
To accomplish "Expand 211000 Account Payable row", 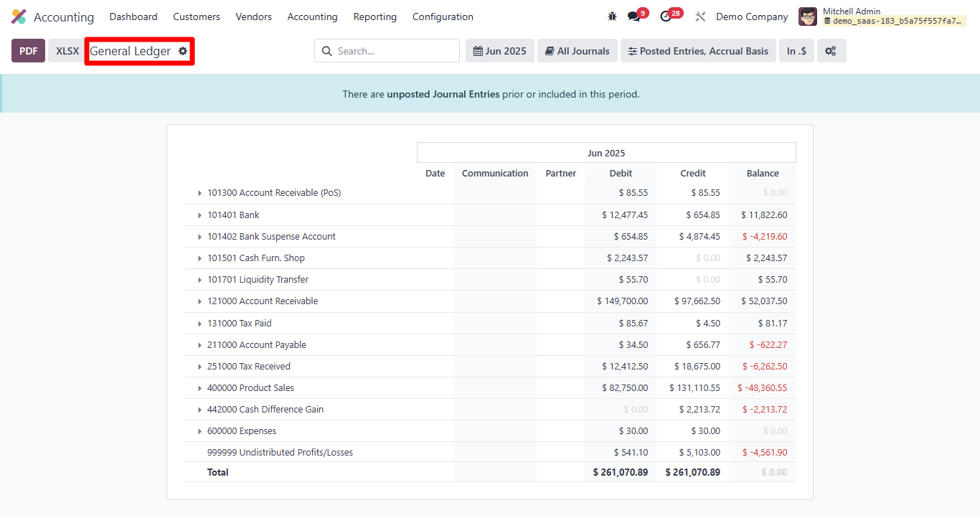I will click(200, 345).
